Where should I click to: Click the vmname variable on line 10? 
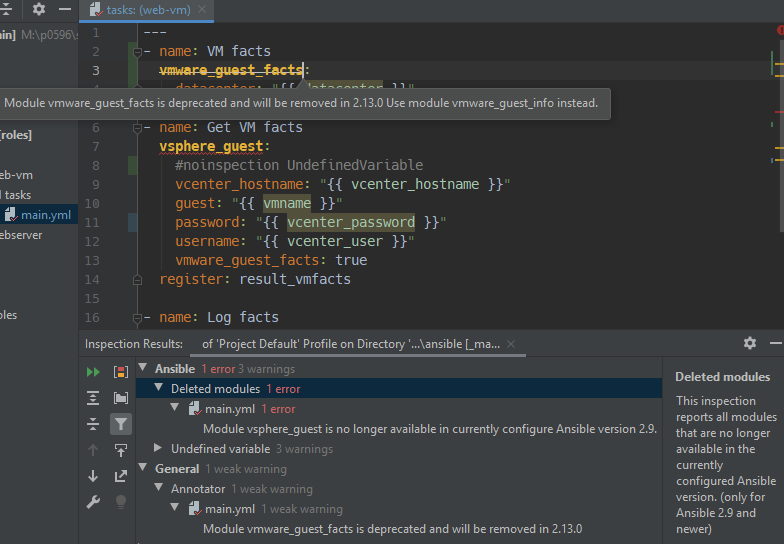coord(287,204)
